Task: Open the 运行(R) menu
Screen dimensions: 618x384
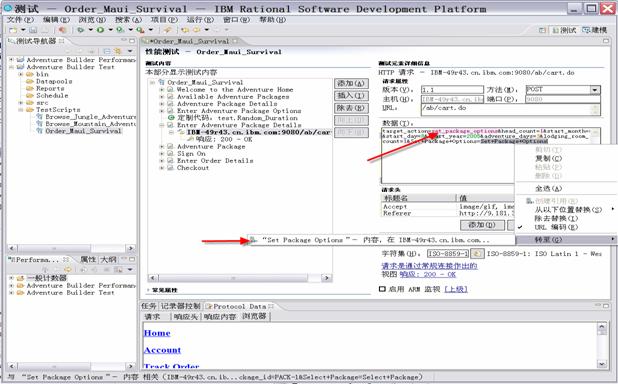Action: (x=200, y=19)
